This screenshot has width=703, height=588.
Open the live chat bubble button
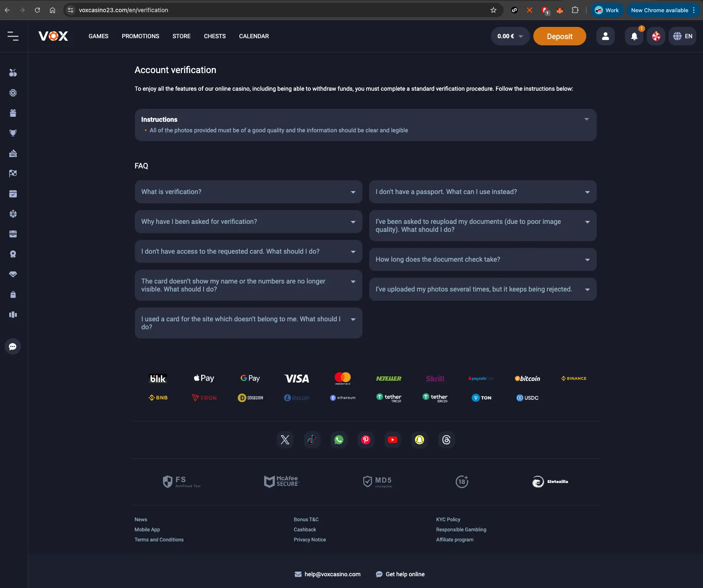[13, 346]
